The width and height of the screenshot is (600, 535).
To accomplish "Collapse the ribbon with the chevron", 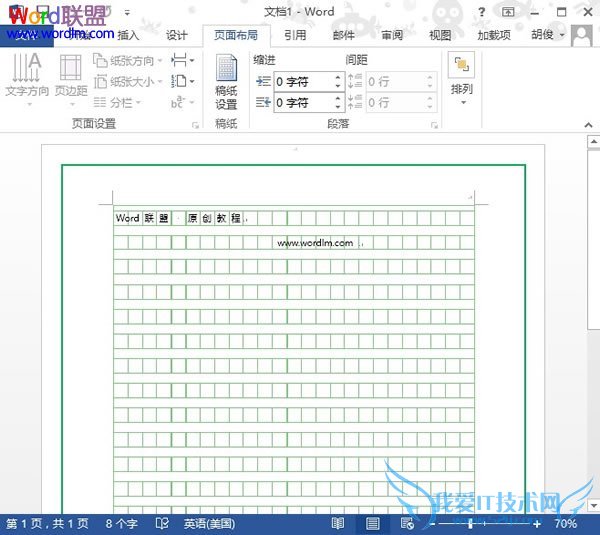I will pyautogui.click(x=589, y=125).
